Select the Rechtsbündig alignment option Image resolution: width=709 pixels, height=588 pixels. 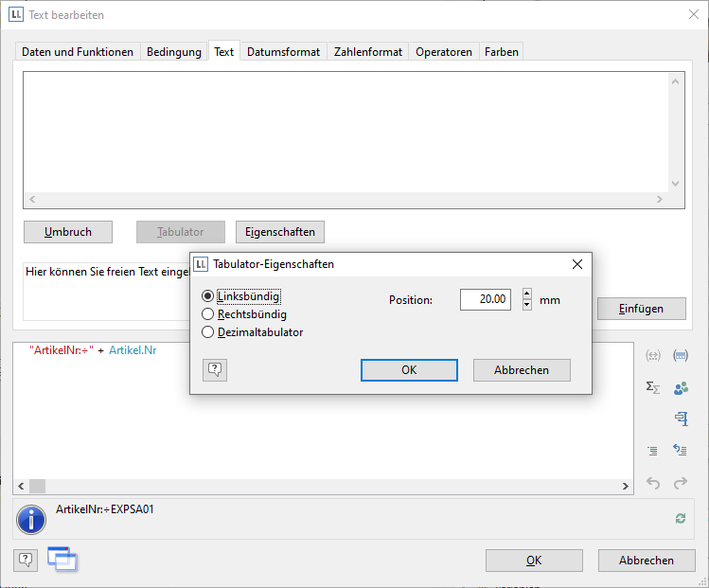tap(208, 314)
